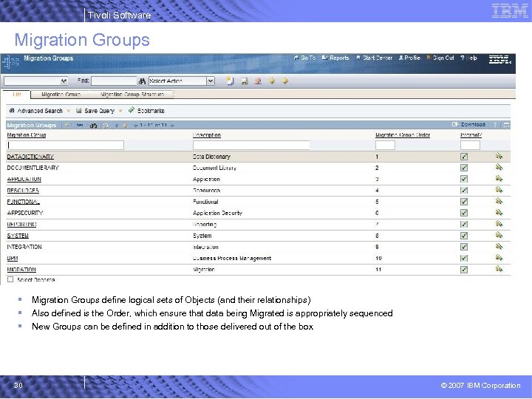This screenshot has height=399, width=532.
Task: Click into the Find input field
Action: coord(114,81)
